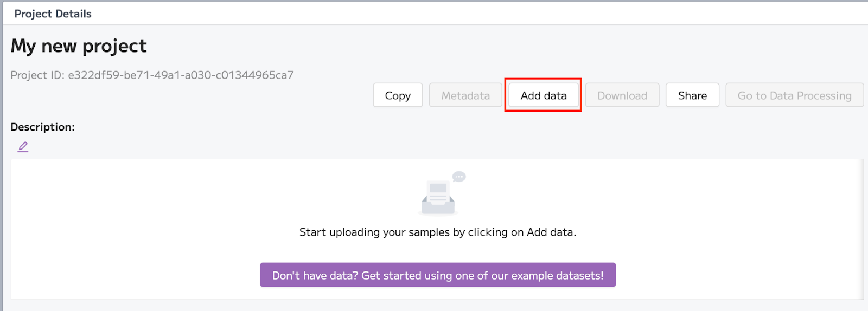Select the Project Details header title

[53, 14]
